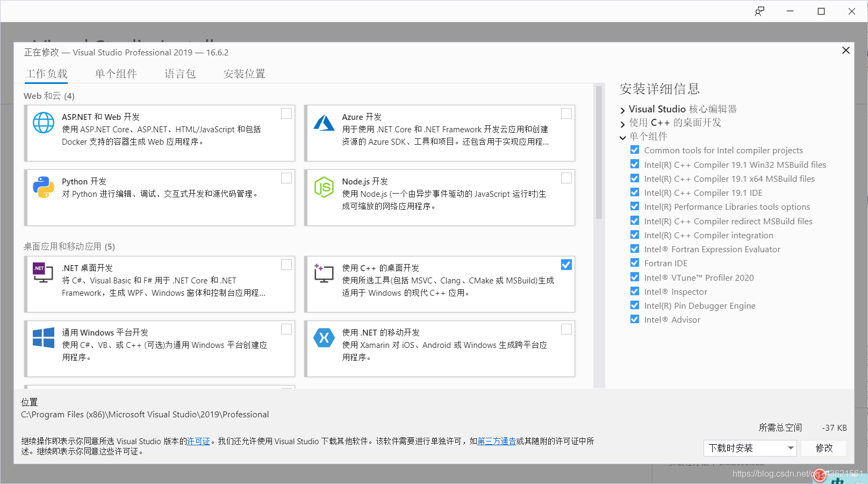Uncheck the C++ desktop development workload

point(566,265)
